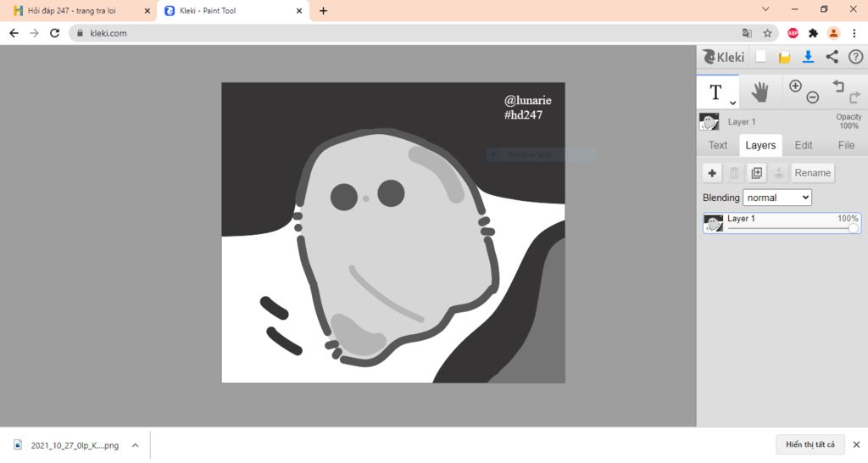Download the image using save icon
Viewport: 868px width, 463px height.
(x=808, y=57)
